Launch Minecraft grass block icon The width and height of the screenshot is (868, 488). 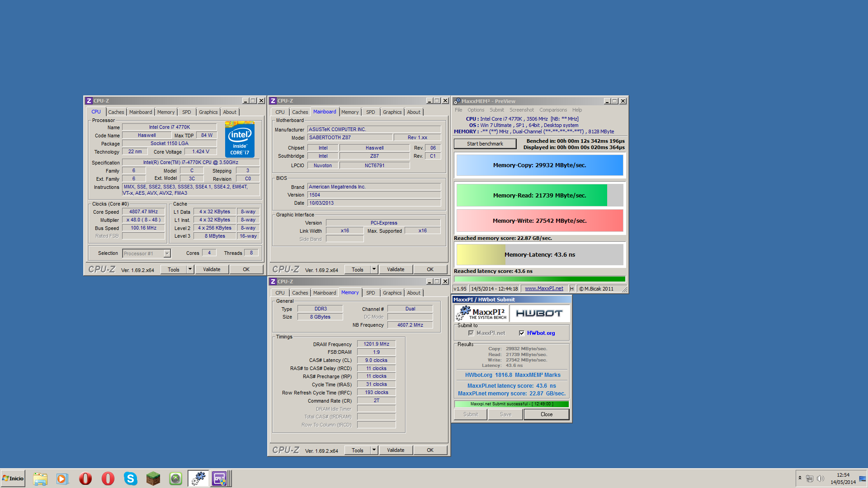coord(153,479)
